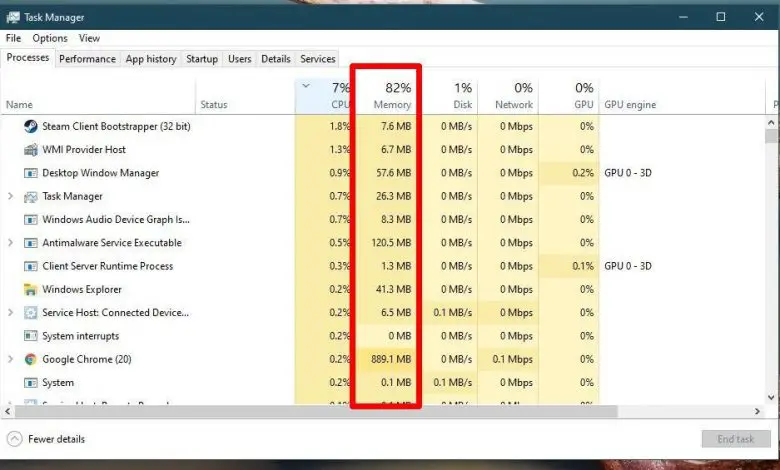This screenshot has width=780, height=470.
Task: Click GPU 0 - 3D for Desktop Window Manager
Action: tap(628, 173)
